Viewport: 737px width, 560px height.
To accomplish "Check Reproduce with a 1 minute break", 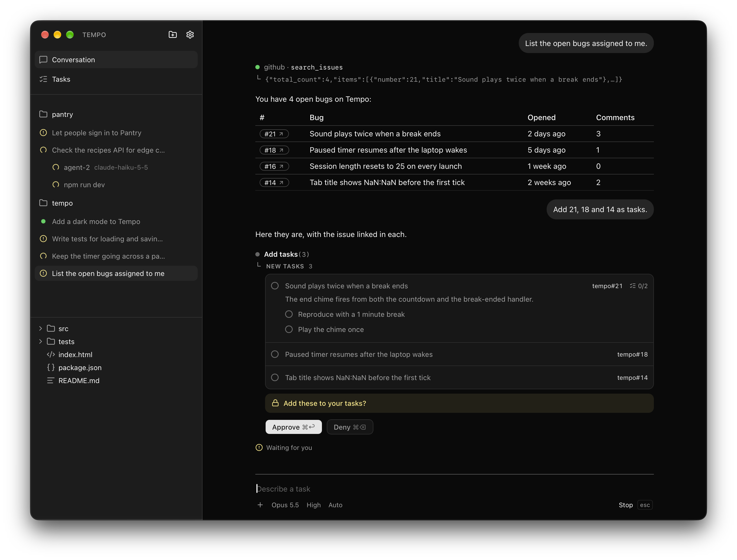I will 289,314.
